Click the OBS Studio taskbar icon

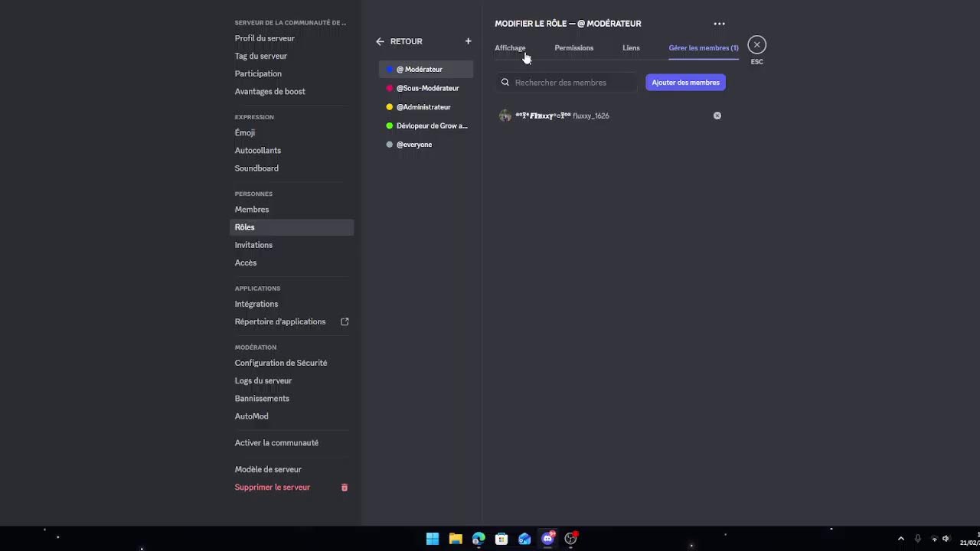570,539
